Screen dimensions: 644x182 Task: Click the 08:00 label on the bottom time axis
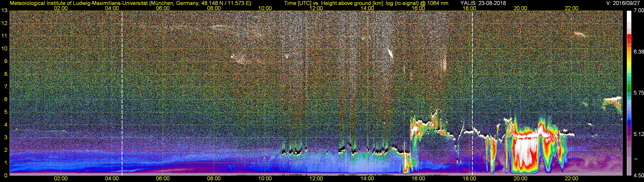coord(214,179)
